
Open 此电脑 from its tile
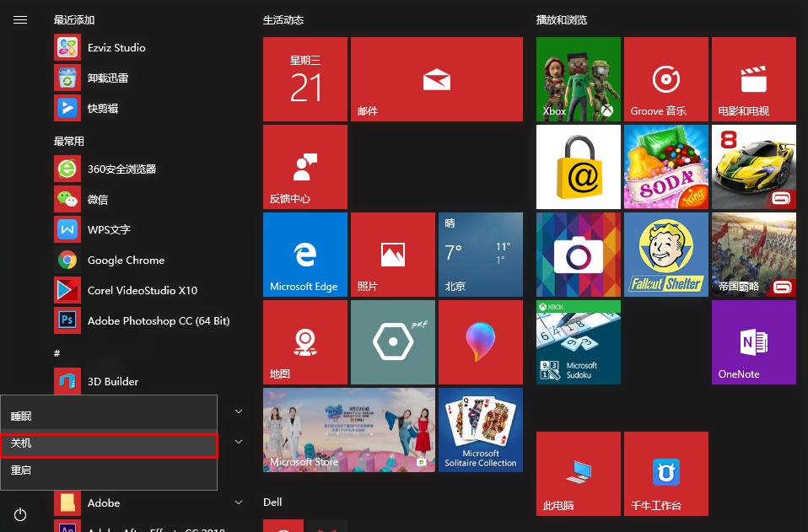(x=578, y=473)
